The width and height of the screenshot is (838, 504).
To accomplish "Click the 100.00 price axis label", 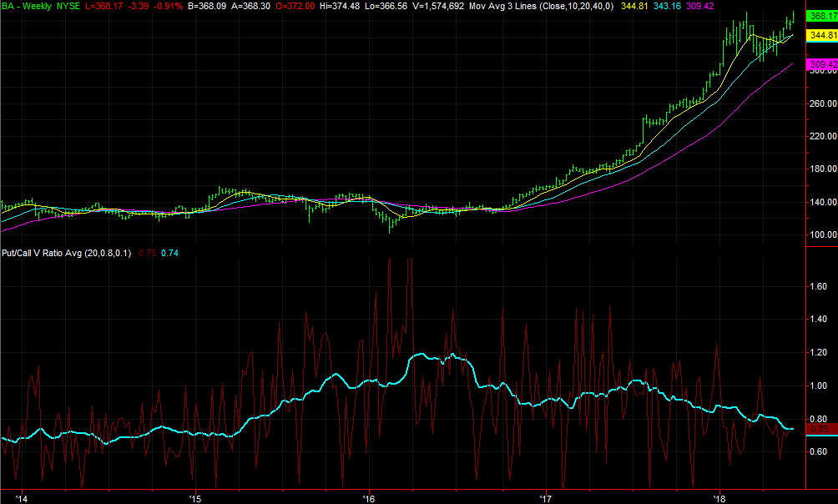I will [823, 234].
